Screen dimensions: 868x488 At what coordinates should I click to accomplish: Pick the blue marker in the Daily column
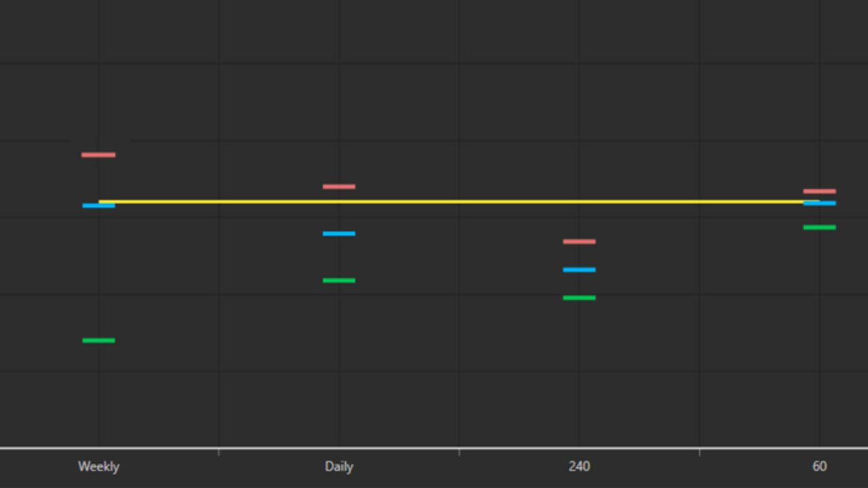[339, 234]
